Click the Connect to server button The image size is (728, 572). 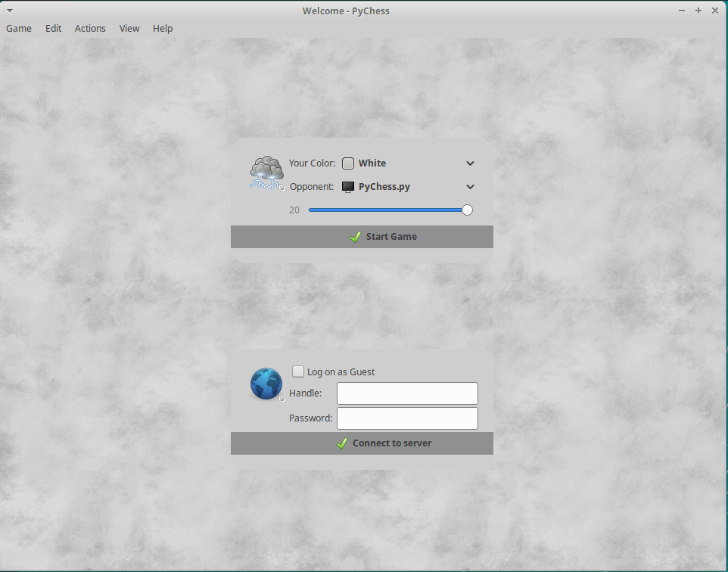362,443
